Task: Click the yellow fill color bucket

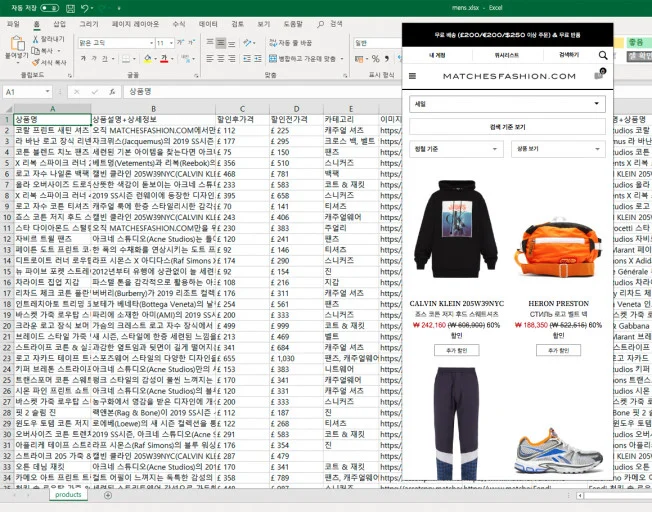Action: [x=148, y=59]
